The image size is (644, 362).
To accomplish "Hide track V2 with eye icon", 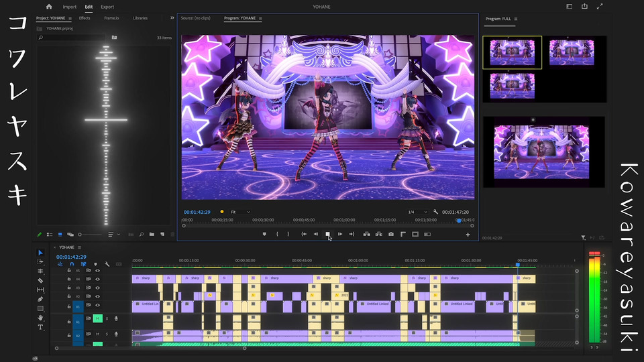I will click(97, 296).
